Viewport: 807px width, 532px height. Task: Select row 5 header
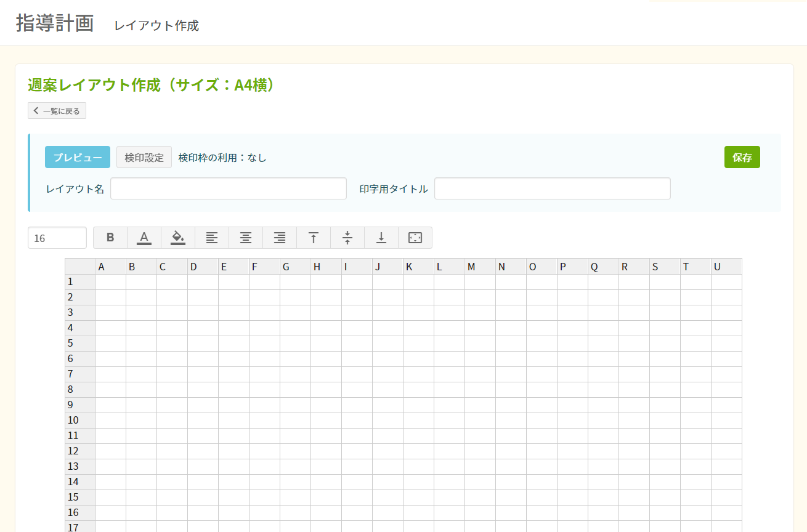[80, 344]
